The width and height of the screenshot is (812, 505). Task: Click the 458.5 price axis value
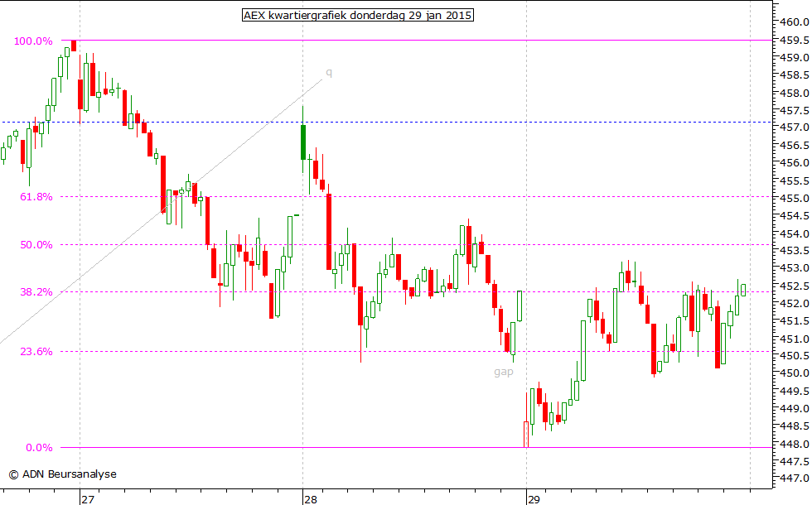pyautogui.click(x=795, y=75)
